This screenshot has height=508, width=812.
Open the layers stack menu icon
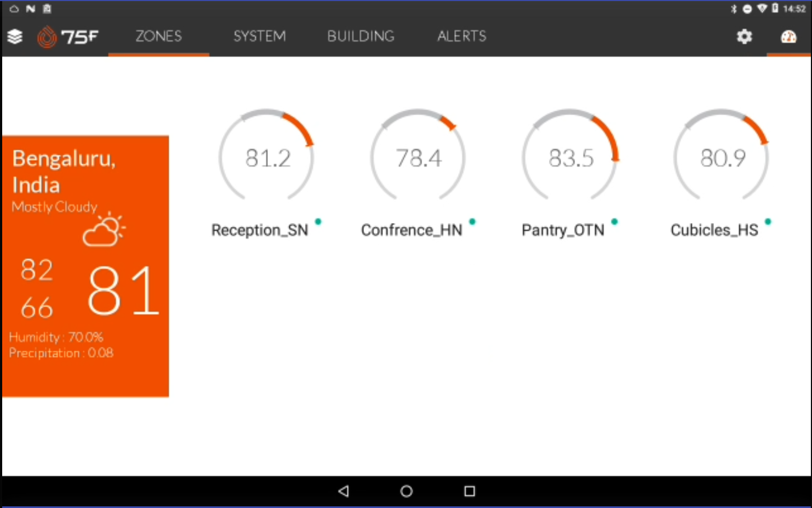pyautogui.click(x=15, y=37)
